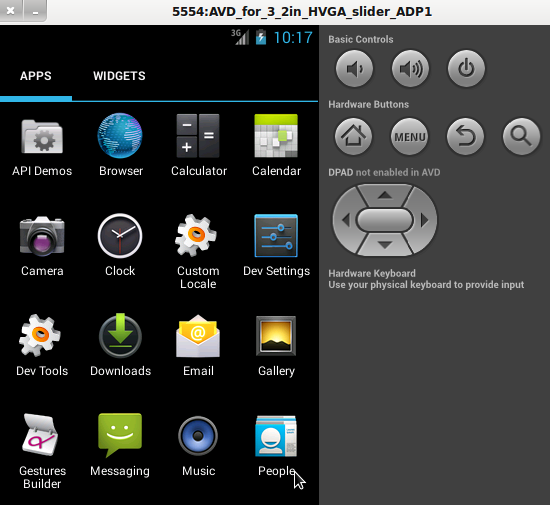Open the Calculator app

(x=198, y=145)
